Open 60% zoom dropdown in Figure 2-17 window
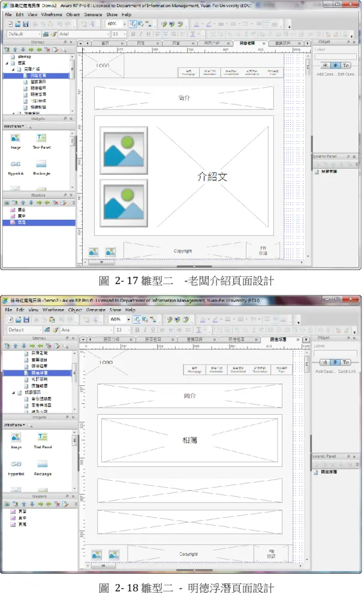The height and width of the screenshot is (593, 364). click(125, 24)
